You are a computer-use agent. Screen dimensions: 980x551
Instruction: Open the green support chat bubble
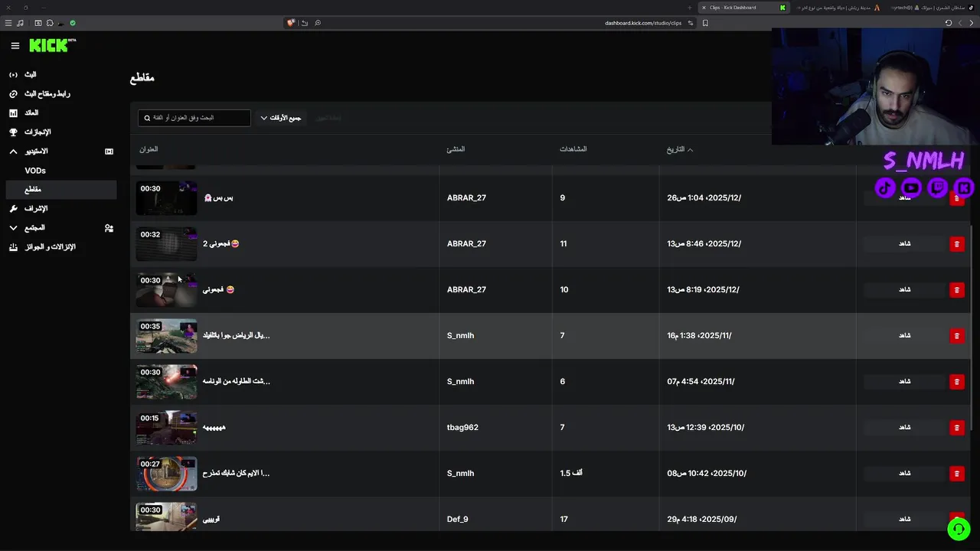pyautogui.click(x=959, y=529)
